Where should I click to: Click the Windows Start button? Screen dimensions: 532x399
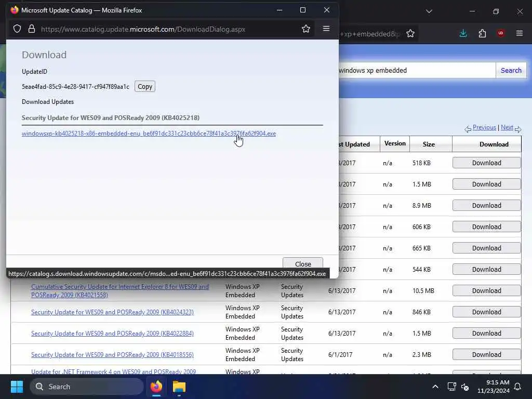coord(17,387)
